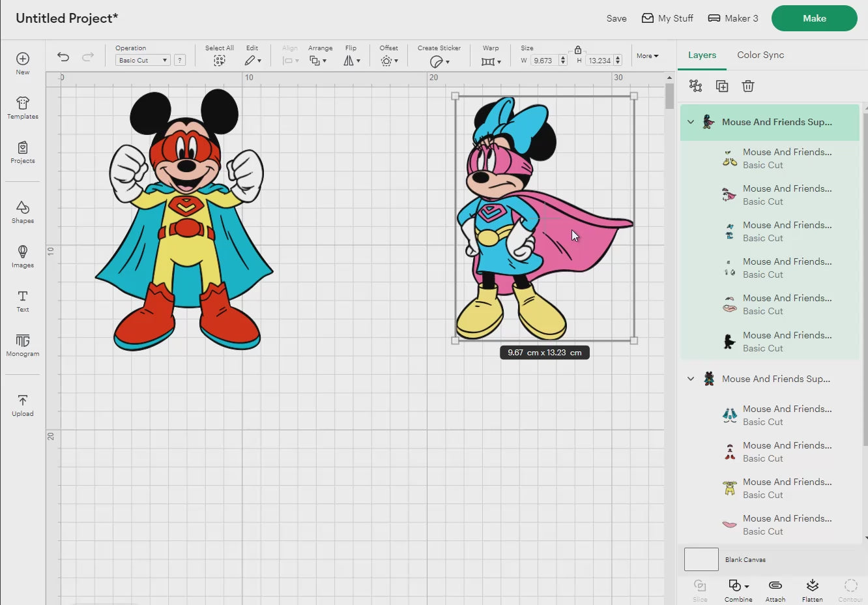Click the Slice tool
868x605 pixels.
(700, 590)
